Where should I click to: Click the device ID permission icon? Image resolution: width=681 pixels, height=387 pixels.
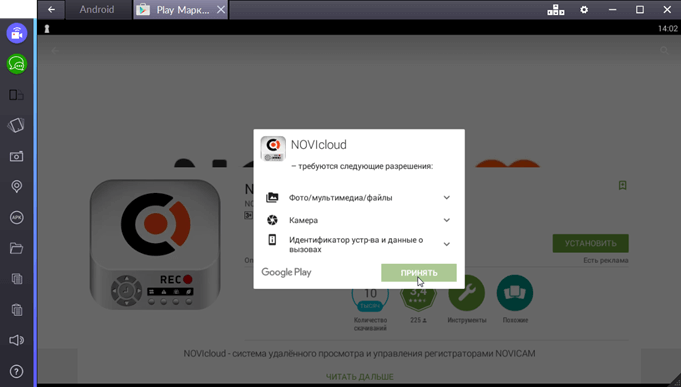coord(272,240)
